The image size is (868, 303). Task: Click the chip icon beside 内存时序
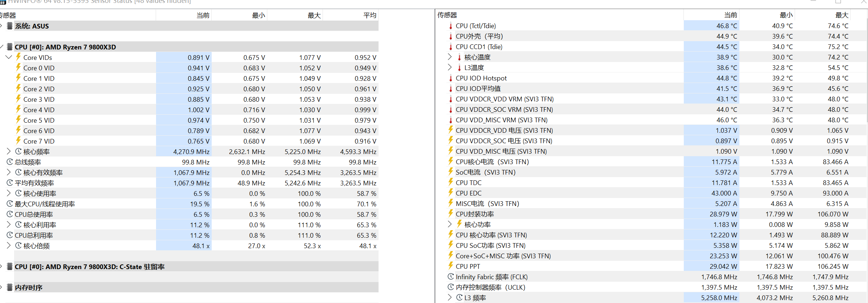point(10,287)
